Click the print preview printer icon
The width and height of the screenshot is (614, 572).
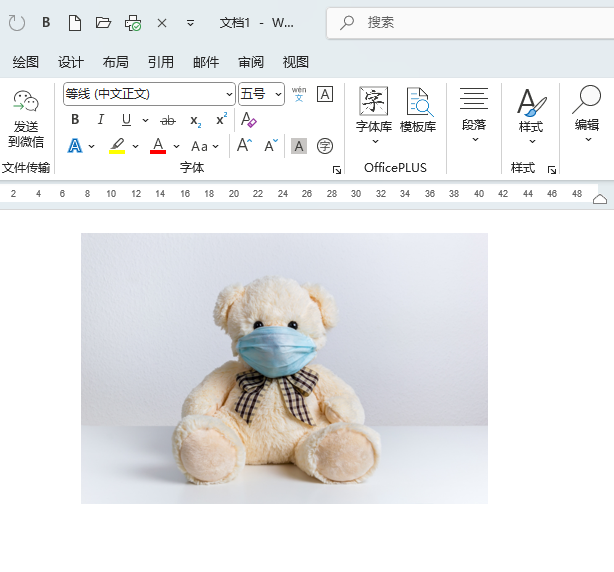pyautogui.click(x=133, y=23)
